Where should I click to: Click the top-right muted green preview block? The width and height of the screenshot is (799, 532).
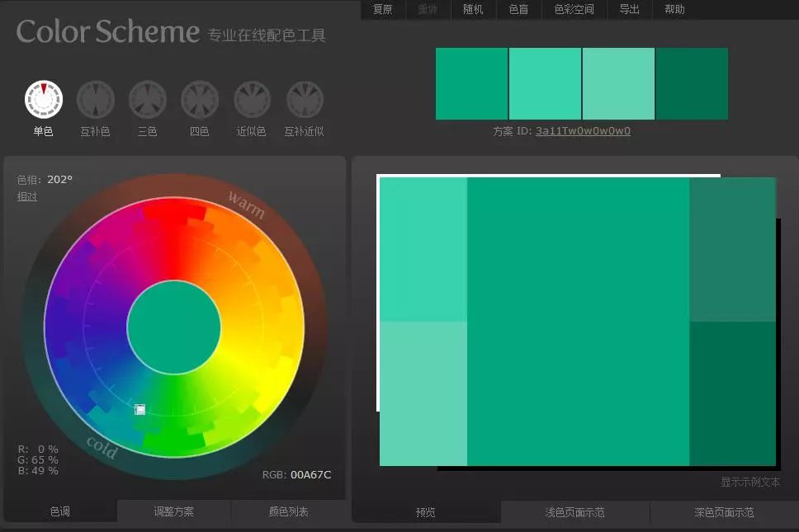pos(733,249)
